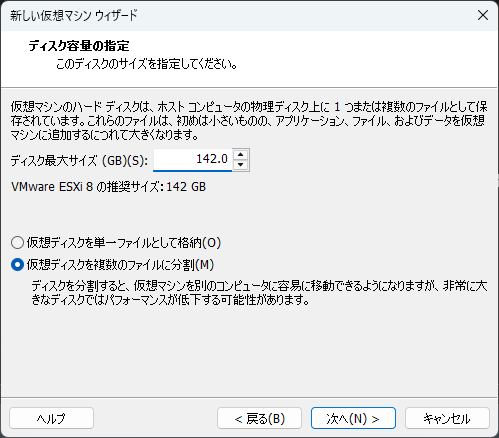Go back with the 戻る(B) button
The image size is (499, 438).
259,418
